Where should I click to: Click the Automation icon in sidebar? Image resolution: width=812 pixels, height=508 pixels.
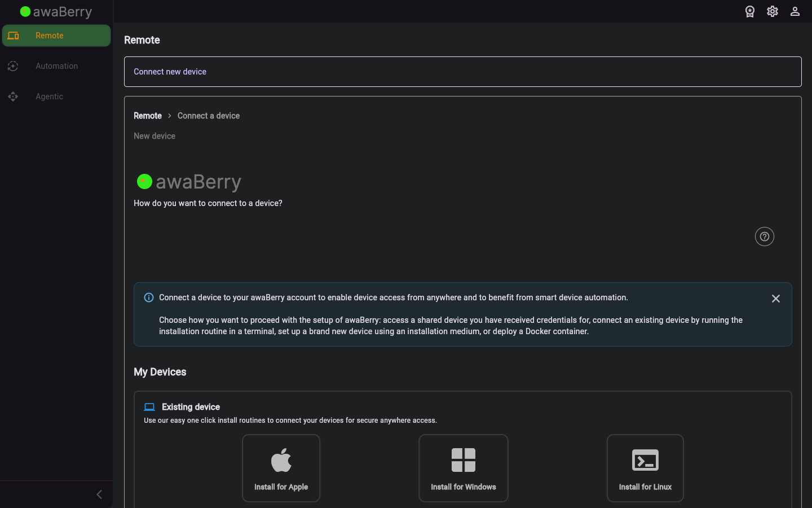13,66
